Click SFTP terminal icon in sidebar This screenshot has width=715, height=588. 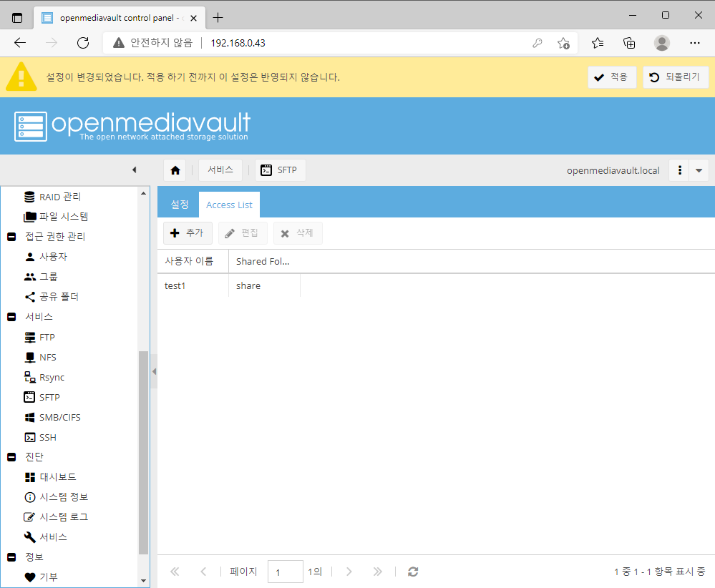click(29, 397)
